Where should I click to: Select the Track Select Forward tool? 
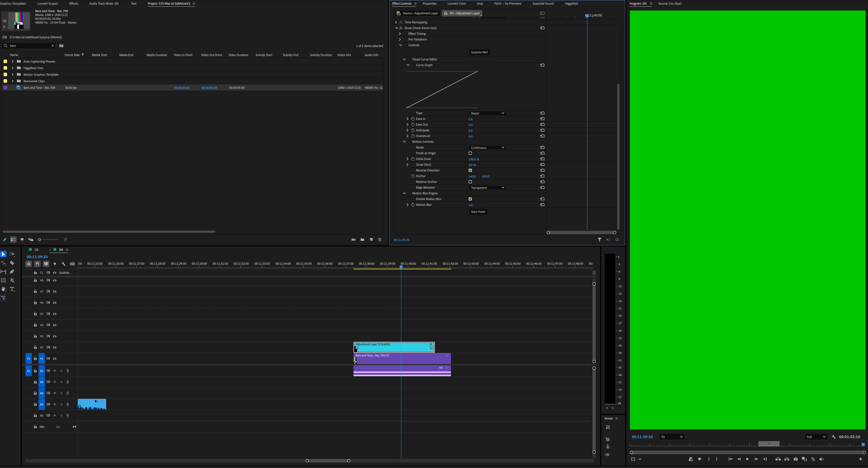point(12,254)
